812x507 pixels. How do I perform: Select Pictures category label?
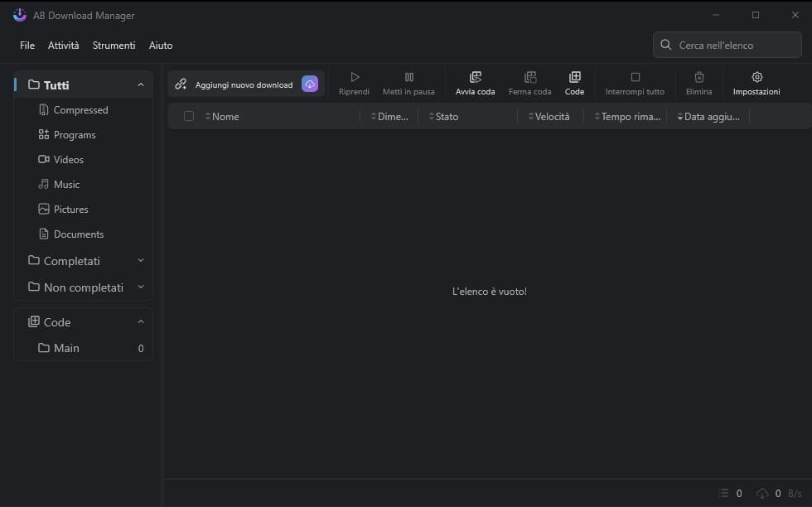coord(71,210)
